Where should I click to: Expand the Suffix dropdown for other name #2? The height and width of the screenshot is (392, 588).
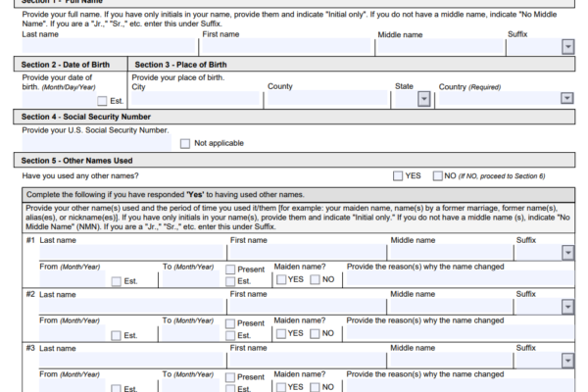point(568,307)
